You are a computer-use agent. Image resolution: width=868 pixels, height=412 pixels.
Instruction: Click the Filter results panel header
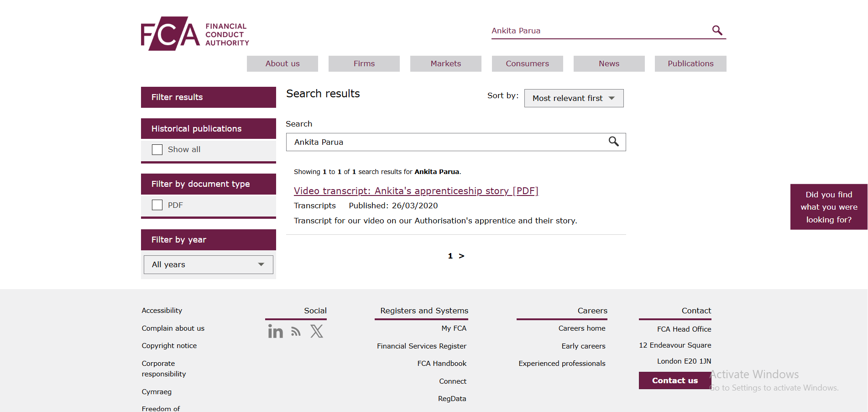209,97
